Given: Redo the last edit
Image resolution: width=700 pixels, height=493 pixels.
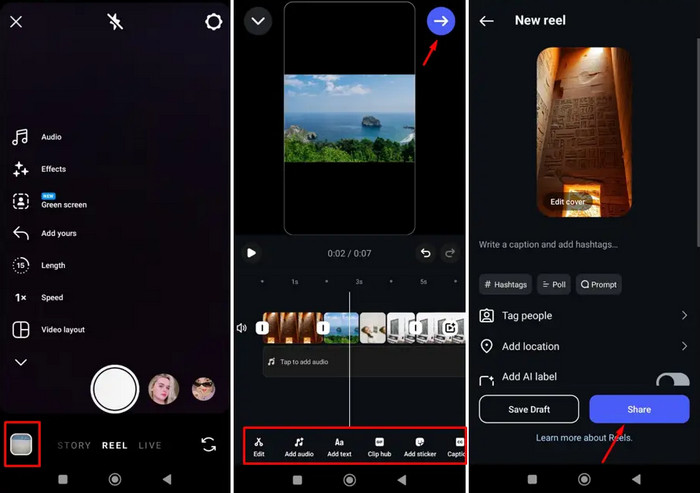Looking at the screenshot, I should [450, 253].
